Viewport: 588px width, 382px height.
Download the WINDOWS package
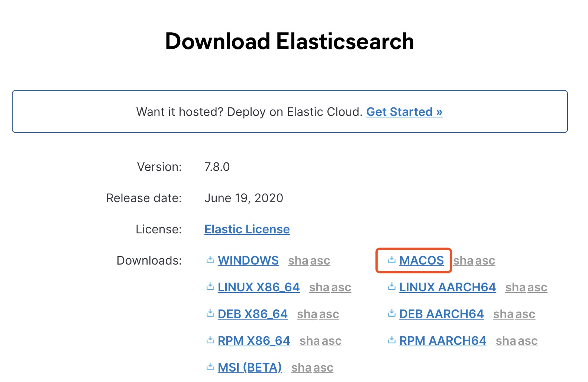point(248,260)
